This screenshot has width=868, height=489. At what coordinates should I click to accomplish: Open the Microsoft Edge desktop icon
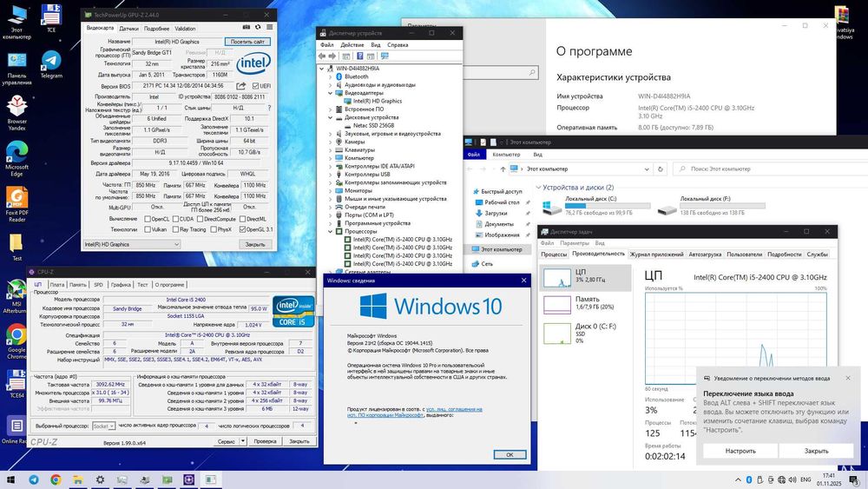tap(16, 159)
